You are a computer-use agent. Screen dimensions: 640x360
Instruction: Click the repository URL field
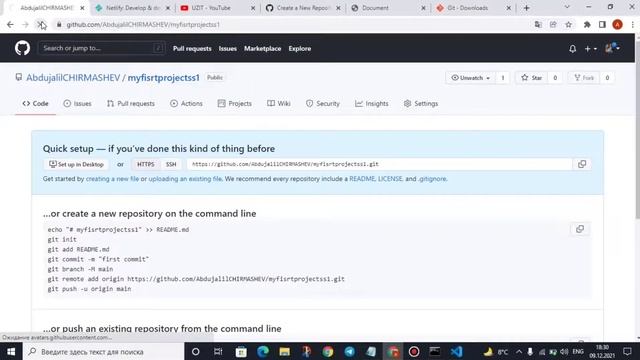380,164
